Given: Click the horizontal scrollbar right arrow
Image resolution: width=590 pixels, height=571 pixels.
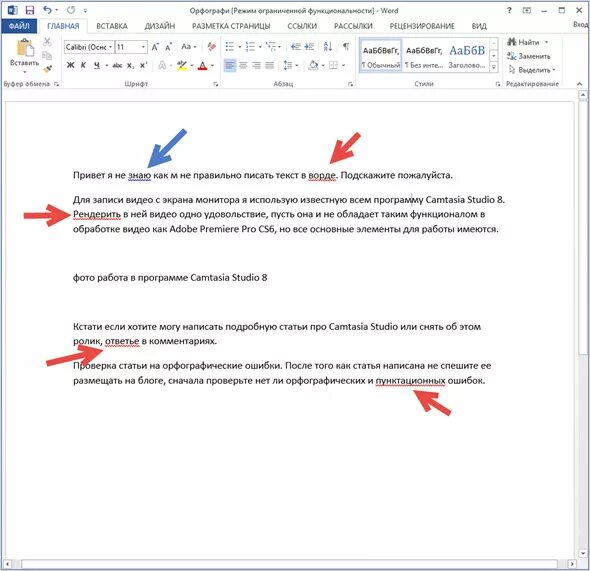Looking at the screenshot, I should coord(572,564).
